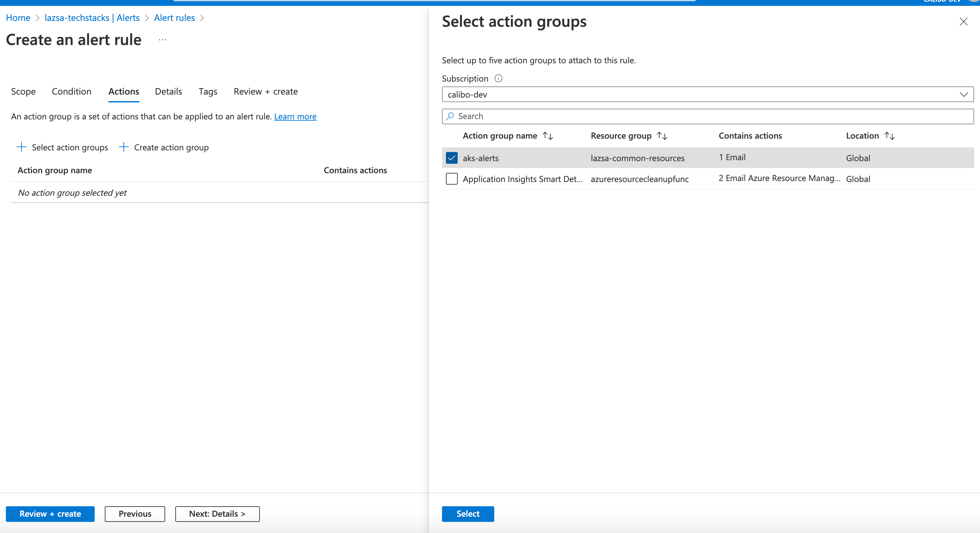The height and width of the screenshot is (533, 980).
Task: Click the Next: Details button
Action: click(217, 514)
